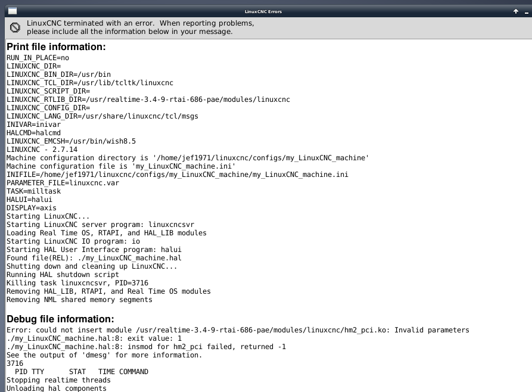Select the 'PARAMETER_FILE=linuxcnc.var' line
Viewport: 532px width, 392px height.
pos(63,182)
